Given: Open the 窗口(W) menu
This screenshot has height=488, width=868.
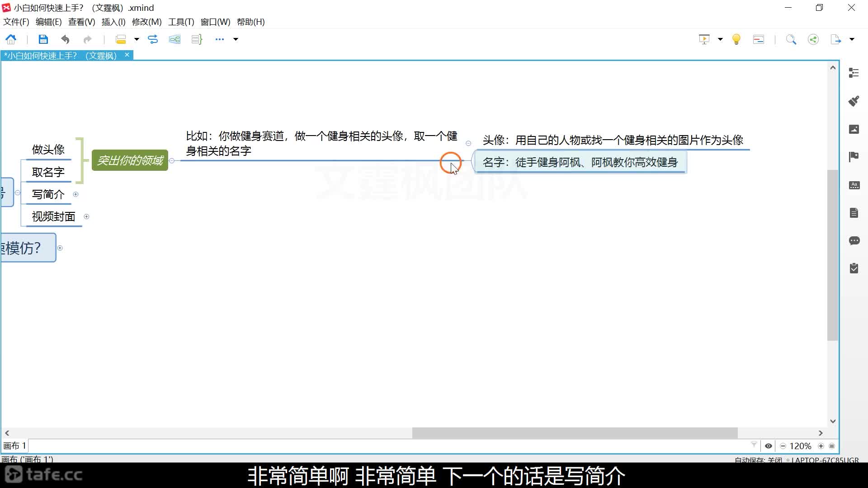Looking at the screenshot, I should [215, 22].
